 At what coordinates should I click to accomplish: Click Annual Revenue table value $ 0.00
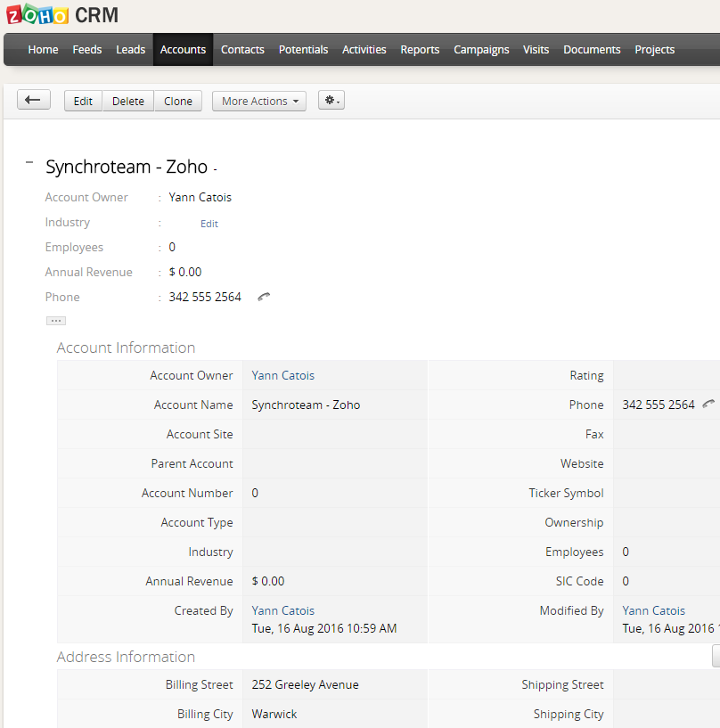268,581
